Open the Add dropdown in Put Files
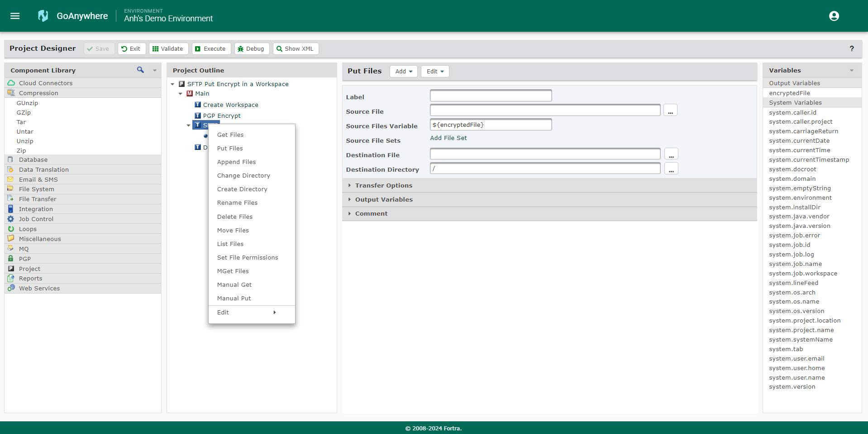868x434 pixels. [x=403, y=71]
